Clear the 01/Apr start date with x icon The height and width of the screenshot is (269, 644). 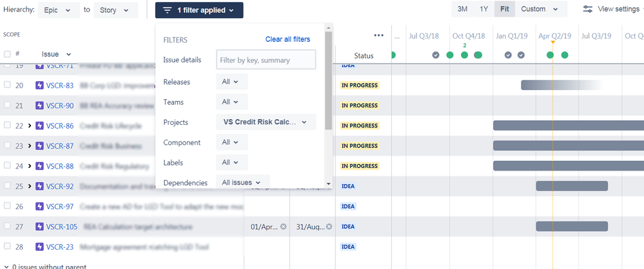coord(284,227)
